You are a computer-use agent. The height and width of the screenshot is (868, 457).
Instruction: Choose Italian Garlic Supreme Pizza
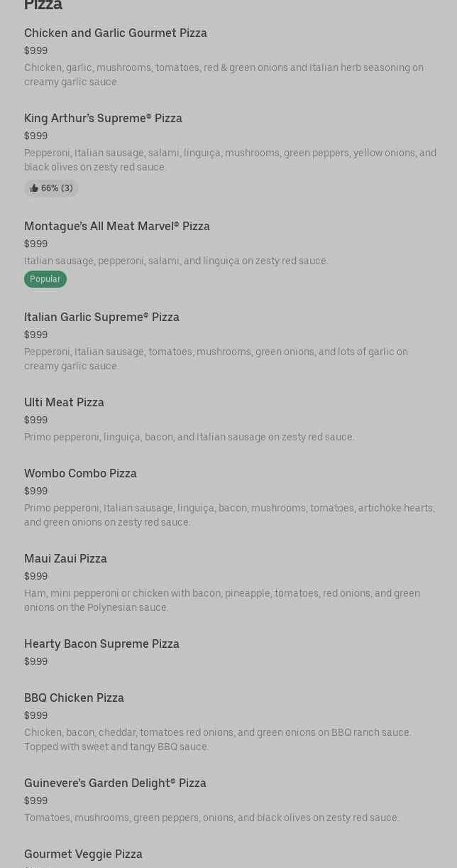click(x=101, y=318)
